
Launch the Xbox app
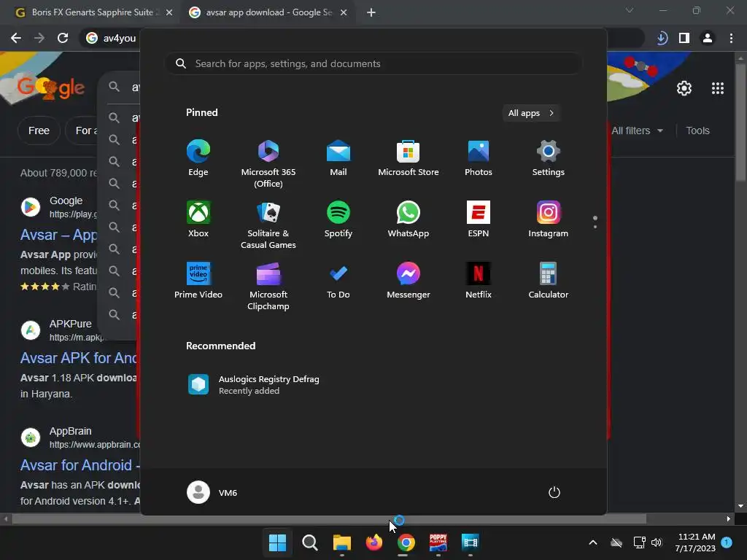[x=198, y=219]
